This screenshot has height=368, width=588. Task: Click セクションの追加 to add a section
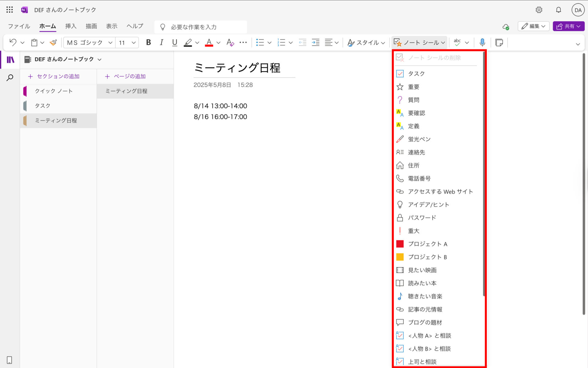click(54, 76)
